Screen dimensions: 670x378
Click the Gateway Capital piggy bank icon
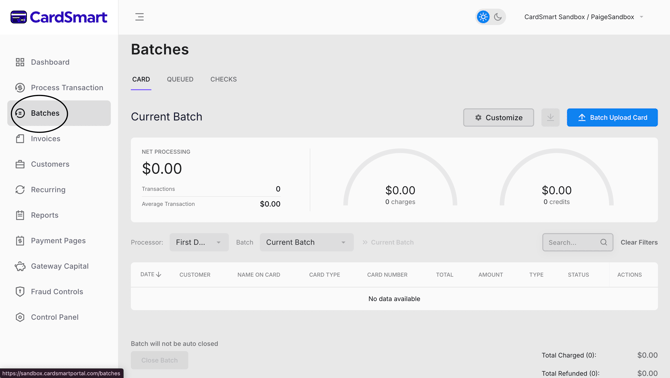20,267
